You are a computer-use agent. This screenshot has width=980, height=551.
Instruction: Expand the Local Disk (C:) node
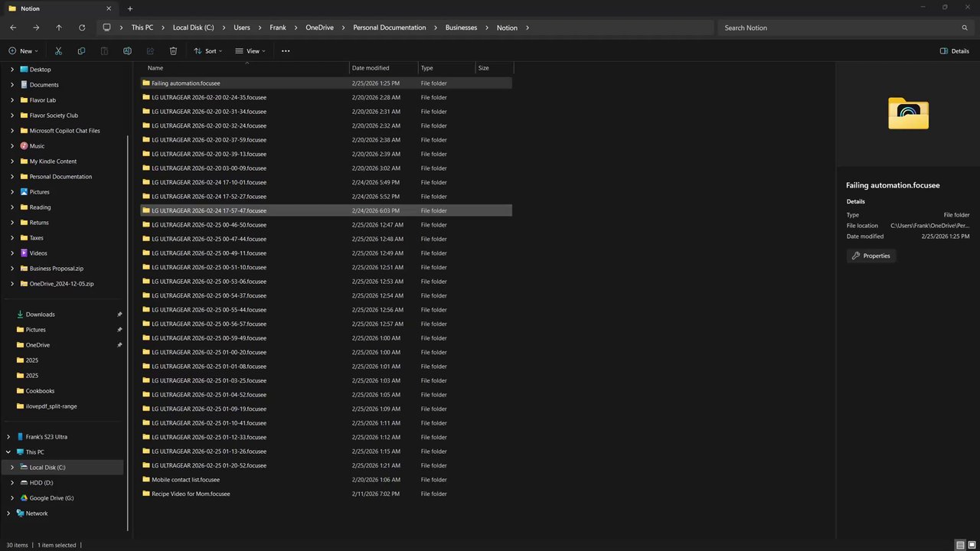click(x=12, y=468)
